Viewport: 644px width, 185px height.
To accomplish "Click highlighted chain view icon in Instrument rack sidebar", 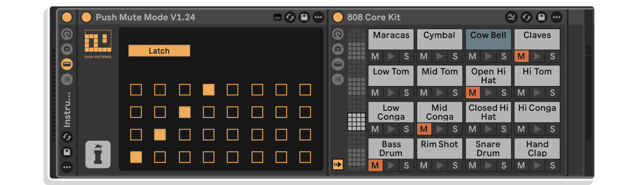I will 67,64.
